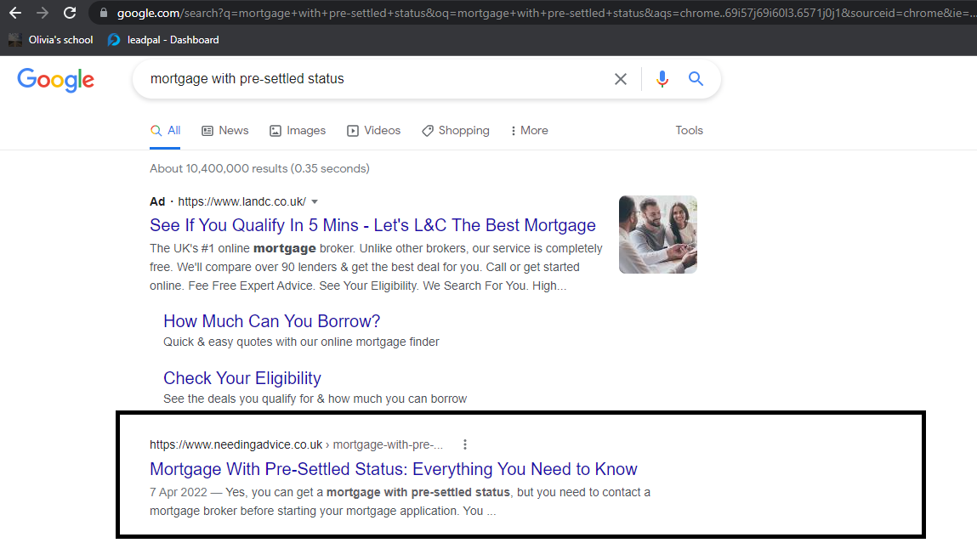Click the Google logo
977x560 pixels.
56,80
